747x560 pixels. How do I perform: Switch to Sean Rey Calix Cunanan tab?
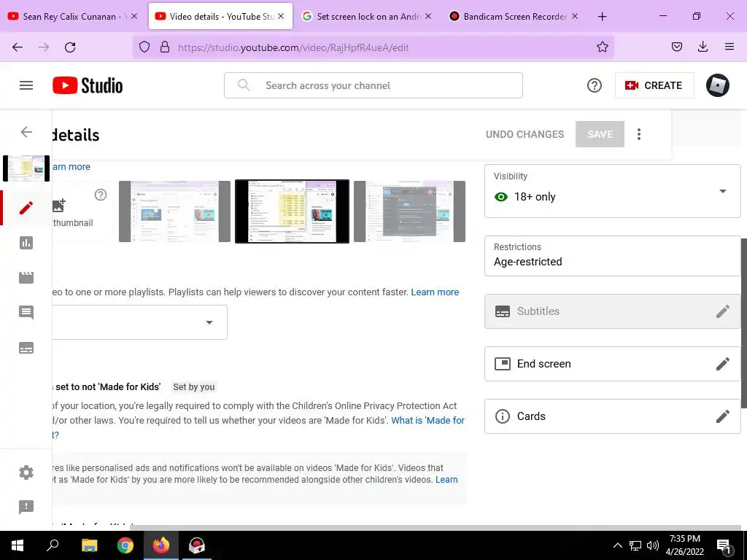click(74, 16)
